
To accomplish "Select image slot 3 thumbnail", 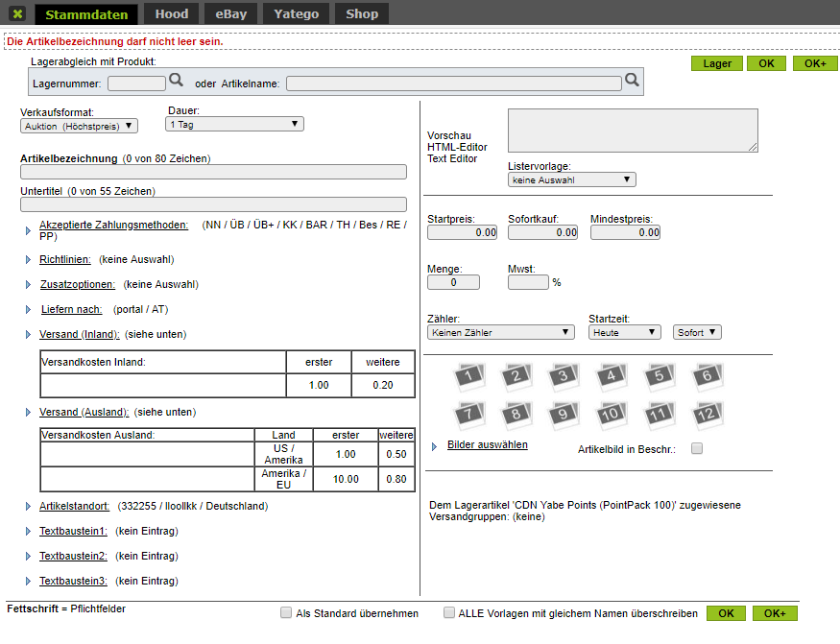I will (x=564, y=375).
